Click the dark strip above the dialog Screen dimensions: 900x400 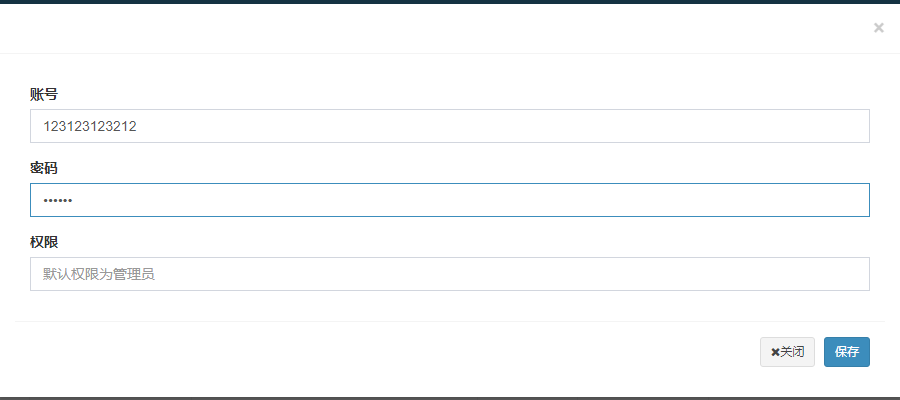click(450, 2)
